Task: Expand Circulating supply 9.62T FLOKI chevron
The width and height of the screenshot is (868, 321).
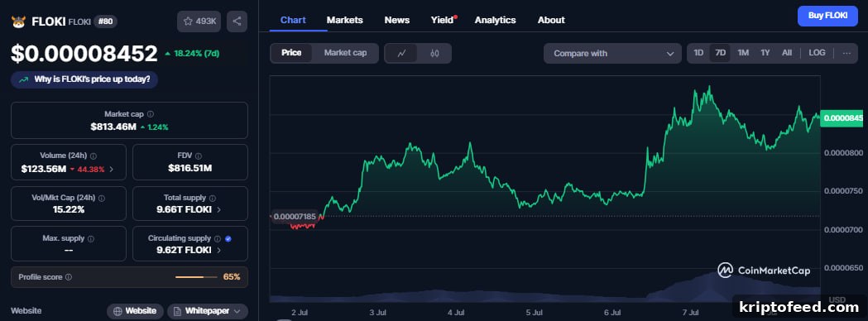Action: 218,250
